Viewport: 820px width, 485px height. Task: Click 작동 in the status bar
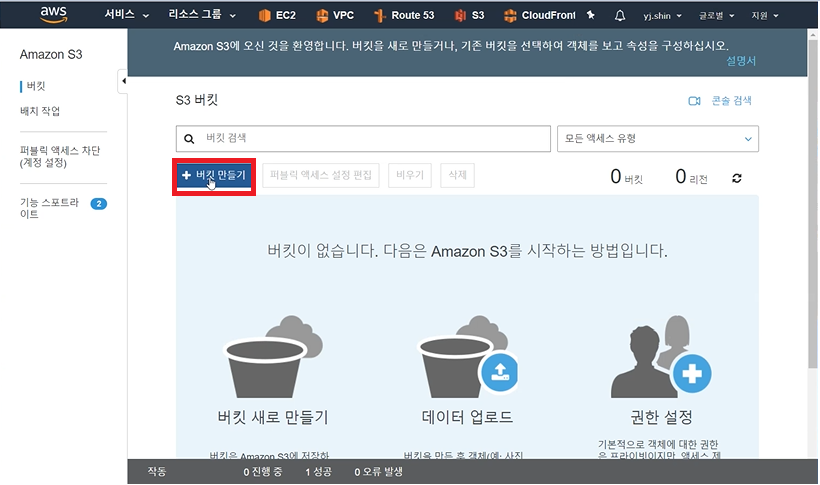(x=156, y=471)
